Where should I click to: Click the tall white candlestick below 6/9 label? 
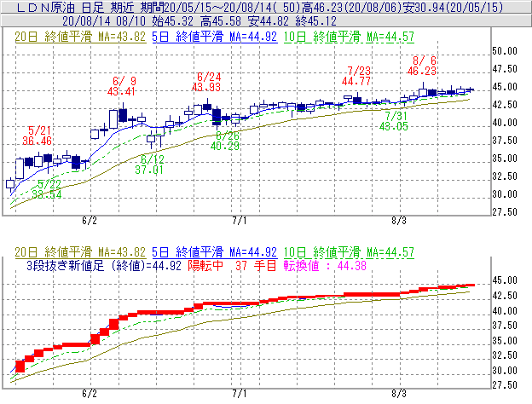pos(113,119)
